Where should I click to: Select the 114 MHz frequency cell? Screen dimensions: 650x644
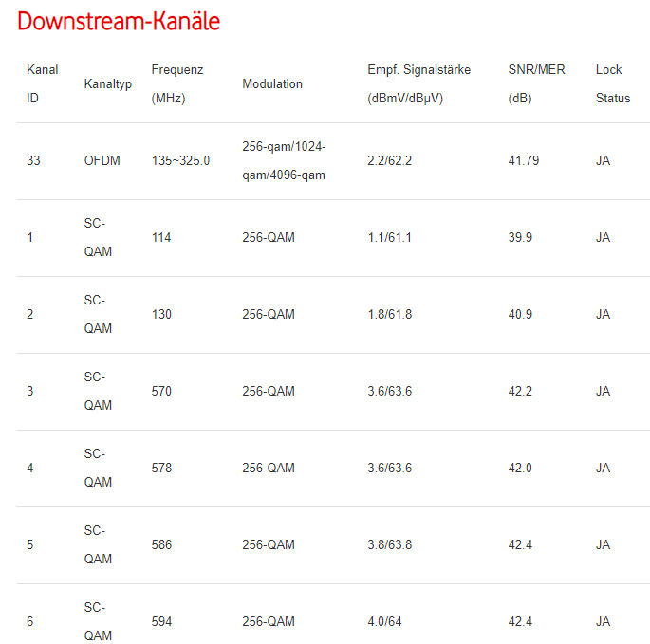pos(161,238)
